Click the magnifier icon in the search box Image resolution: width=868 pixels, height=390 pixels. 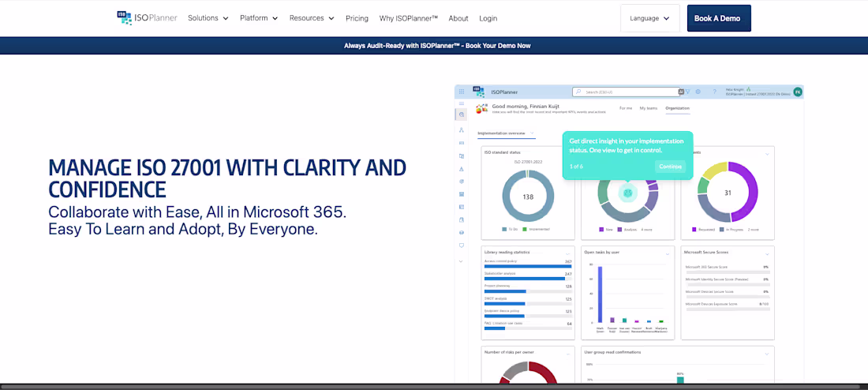(578, 92)
